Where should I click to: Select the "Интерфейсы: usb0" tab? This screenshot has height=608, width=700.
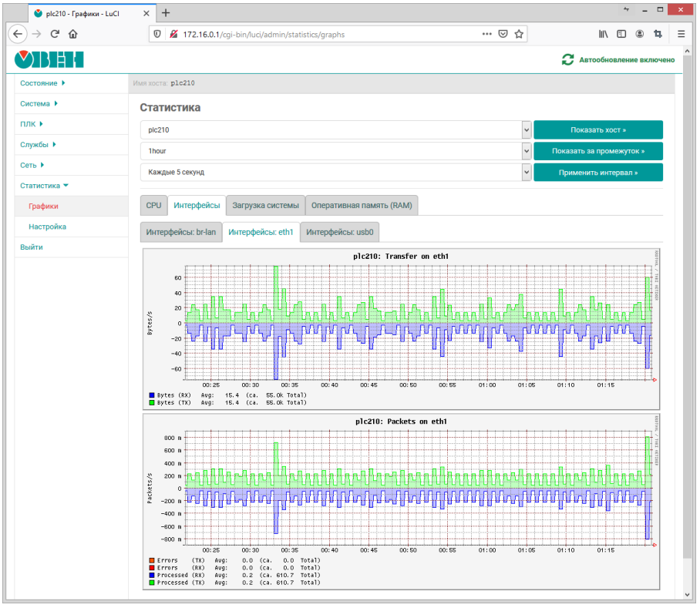[x=339, y=232]
